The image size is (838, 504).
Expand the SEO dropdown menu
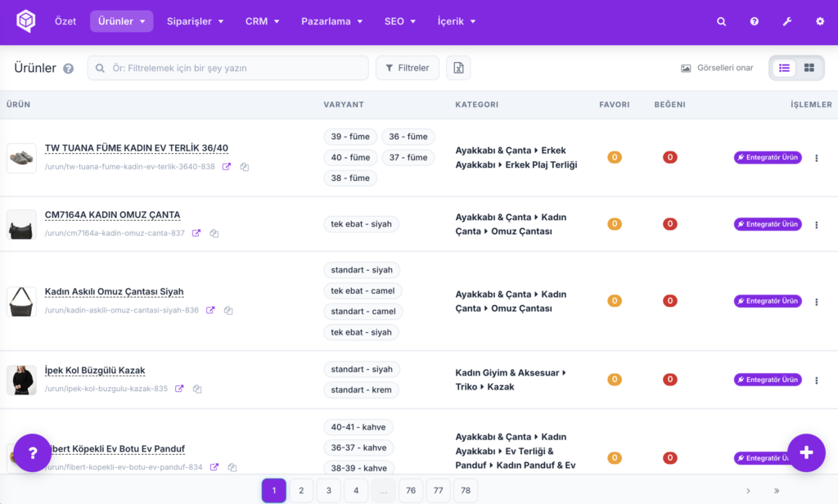coord(399,21)
